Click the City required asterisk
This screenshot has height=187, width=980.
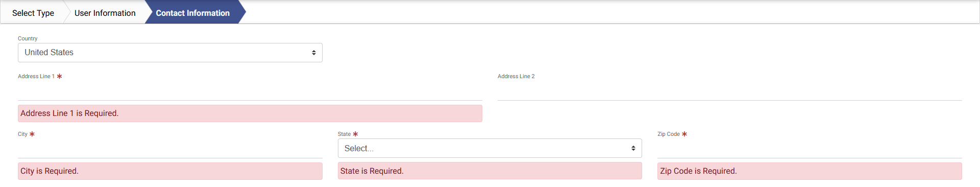(32, 134)
